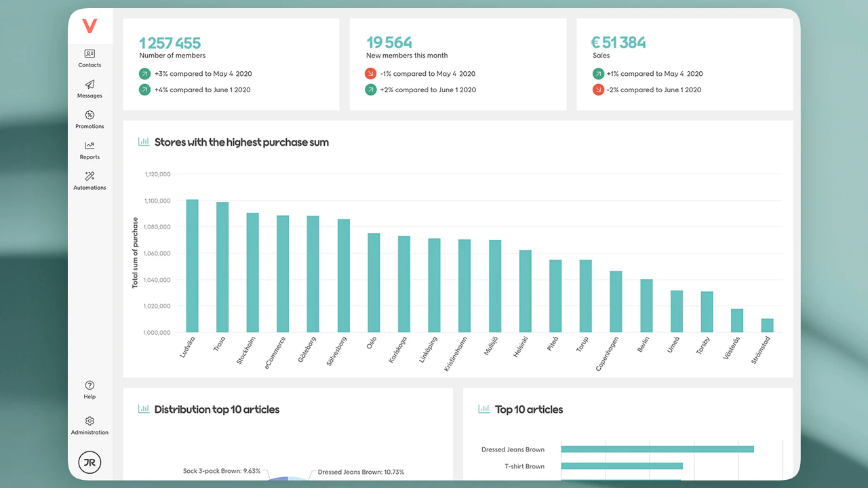Click the Torup bar in the chart
Viewport: 868px width, 488px height.
click(x=586, y=296)
